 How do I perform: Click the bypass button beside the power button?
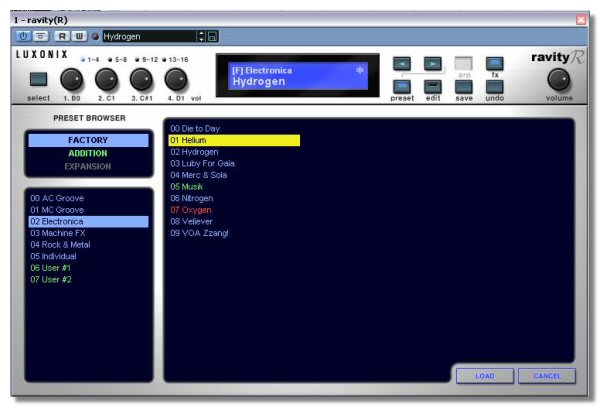(41, 36)
